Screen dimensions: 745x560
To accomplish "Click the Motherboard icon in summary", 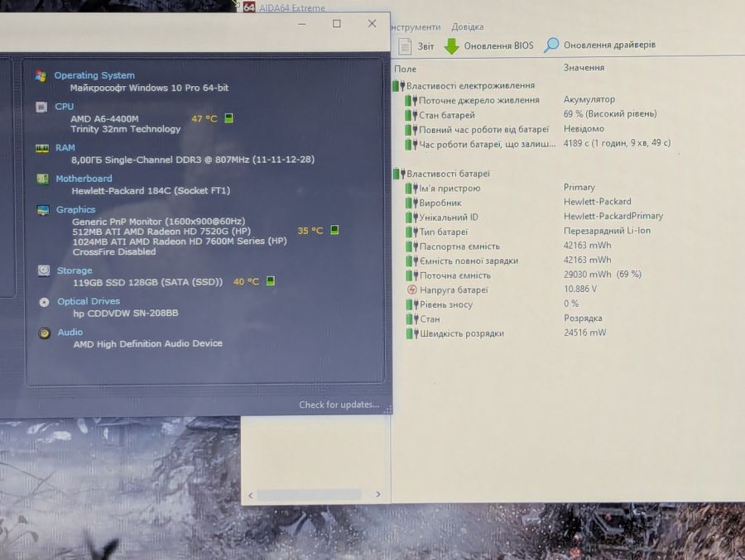I will [x=42, y=179].
